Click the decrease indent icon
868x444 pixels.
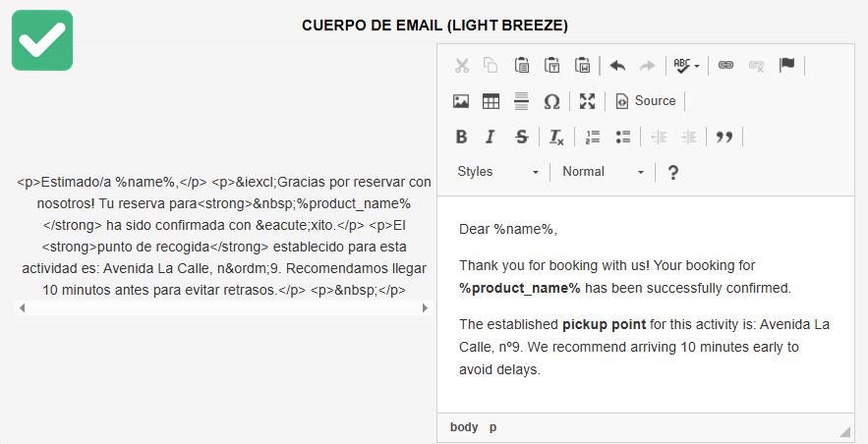[x=659, y=137]
